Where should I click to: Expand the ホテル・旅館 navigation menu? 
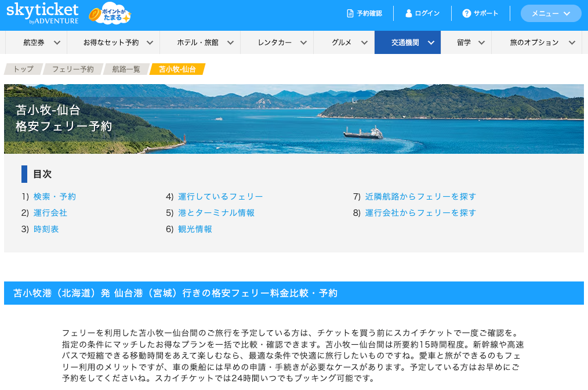[197, 42]
